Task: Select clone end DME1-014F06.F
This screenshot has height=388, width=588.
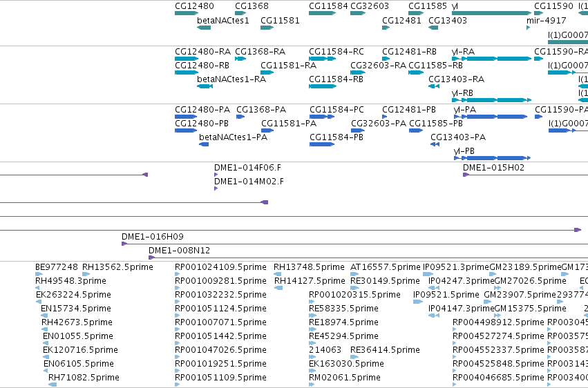Action: coord(216,175)
